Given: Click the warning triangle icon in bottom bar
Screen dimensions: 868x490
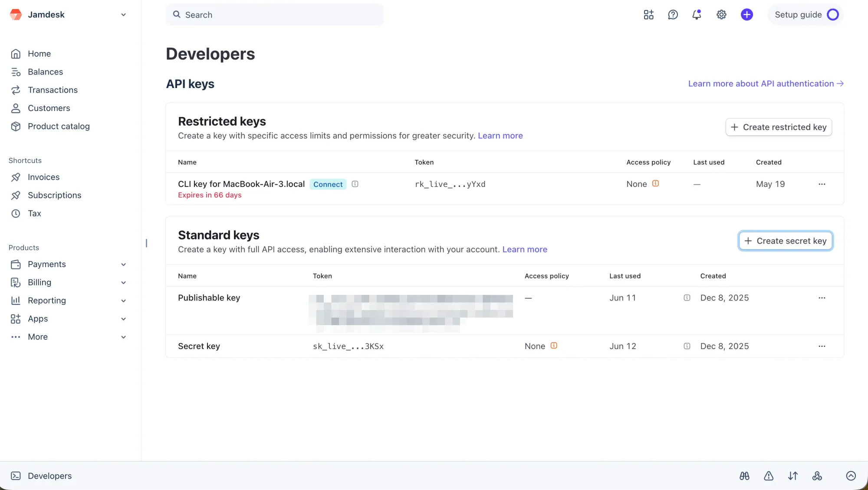Looking at the screenshot, I should pyautogui.click(x=769, y=476).
